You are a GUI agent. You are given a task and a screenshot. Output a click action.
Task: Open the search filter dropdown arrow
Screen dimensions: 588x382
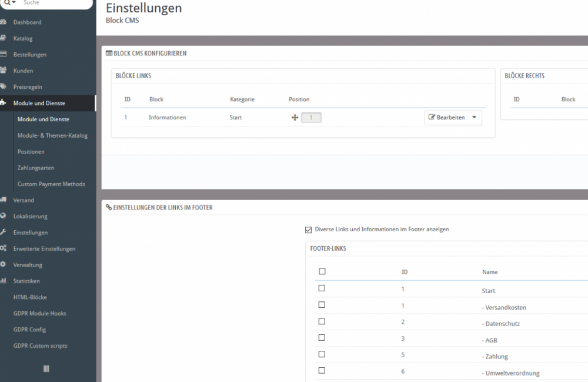coord(14,3)
